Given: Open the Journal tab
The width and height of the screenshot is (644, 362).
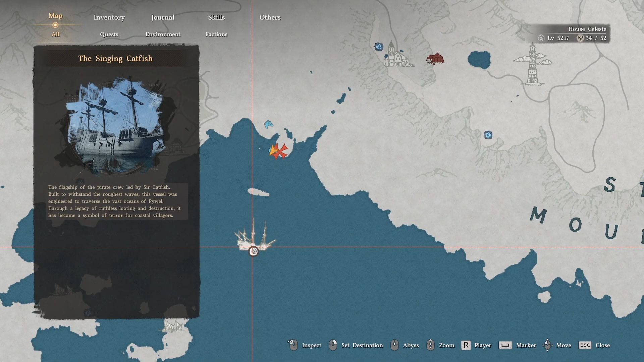Looking at the screenshot, I should [x=163, y=17].
